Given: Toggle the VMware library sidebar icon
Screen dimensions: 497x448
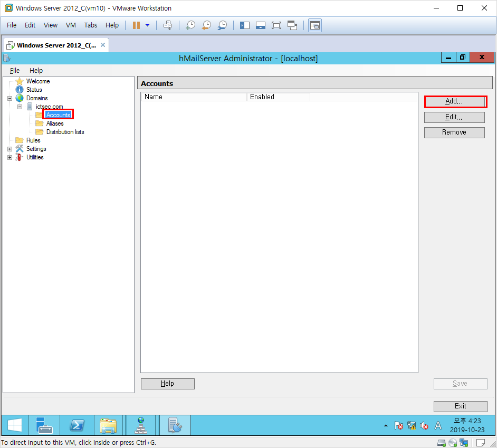Looking at the screenshot, I should coord(245,25).
